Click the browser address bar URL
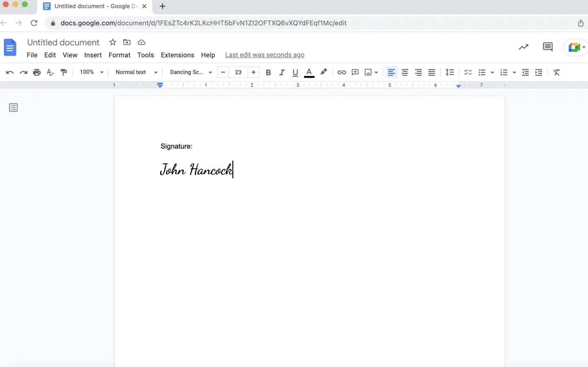Viewport: 588px width, 367px height. (203, 23)
